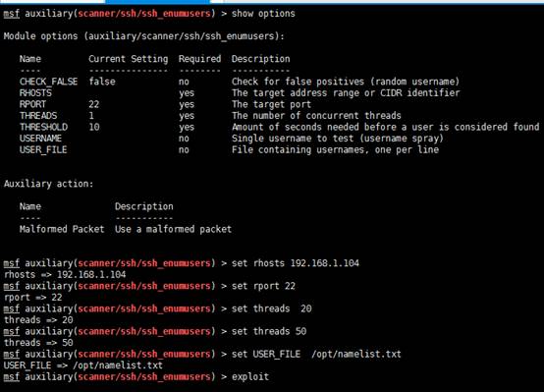The image size is (544, 392).
Task: Click the RPORT option name
Action: point(33,104)
